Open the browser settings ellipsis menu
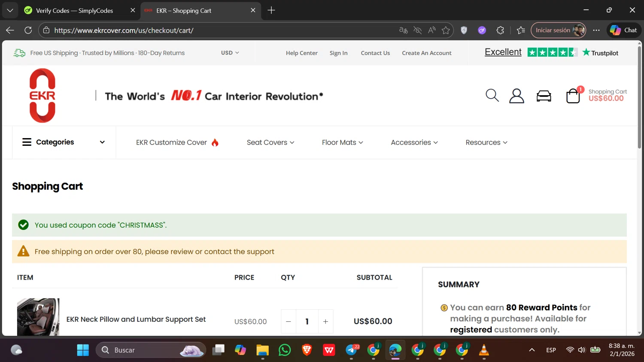This screenshot has width=644, height=362. 596,30
